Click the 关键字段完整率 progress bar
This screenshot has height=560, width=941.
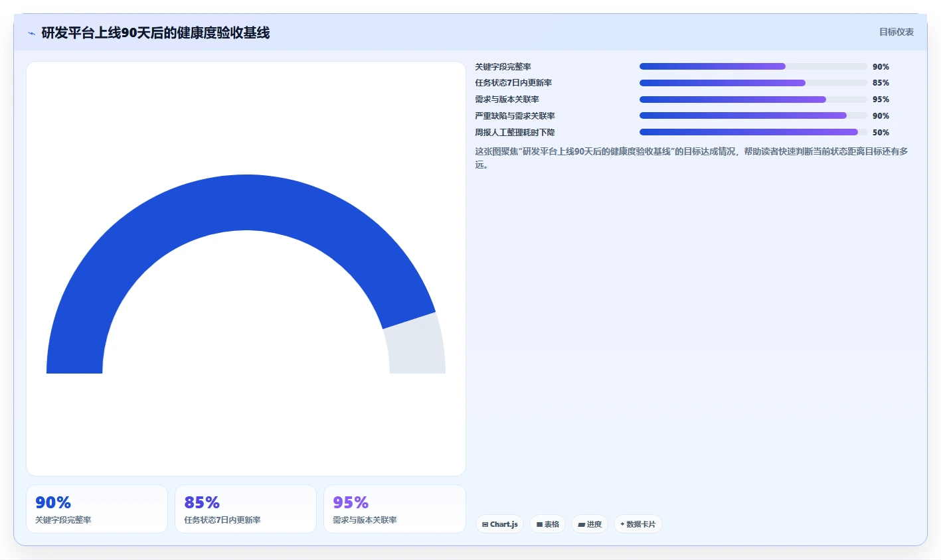click(x=753, y=66)
